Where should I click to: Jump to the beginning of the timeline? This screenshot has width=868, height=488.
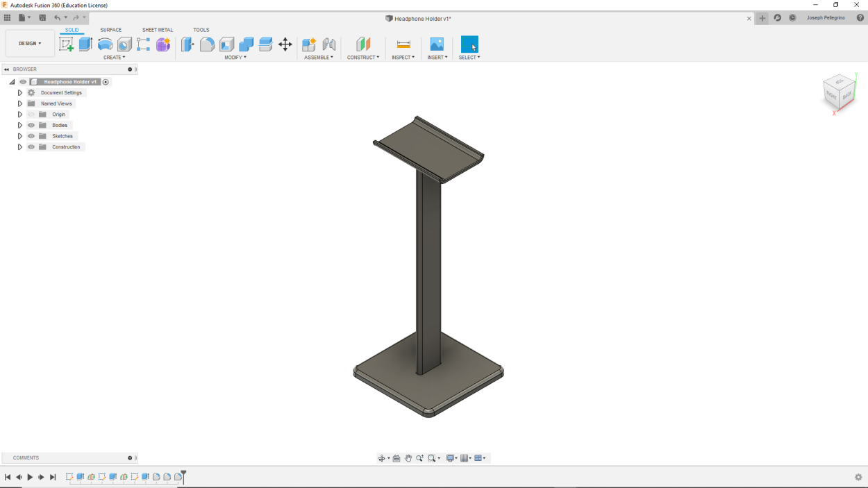tap(8, 477)
